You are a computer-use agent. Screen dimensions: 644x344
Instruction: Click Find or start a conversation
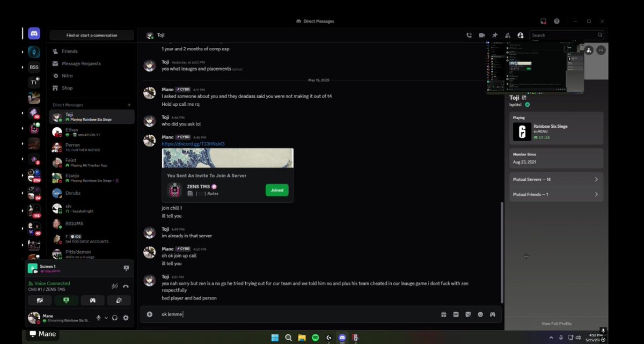point(92,35)
